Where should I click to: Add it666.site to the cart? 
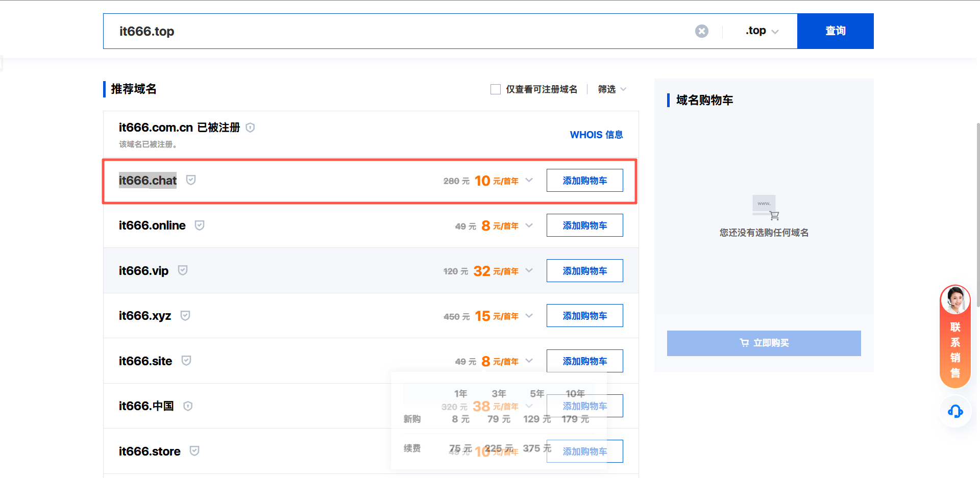585,361
